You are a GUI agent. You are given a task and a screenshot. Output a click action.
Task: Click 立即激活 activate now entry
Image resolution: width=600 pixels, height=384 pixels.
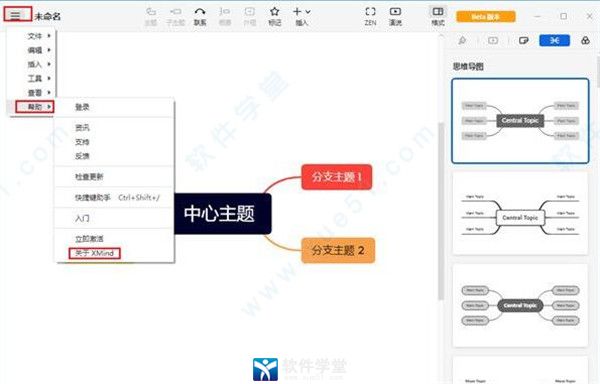coord(89,239)
